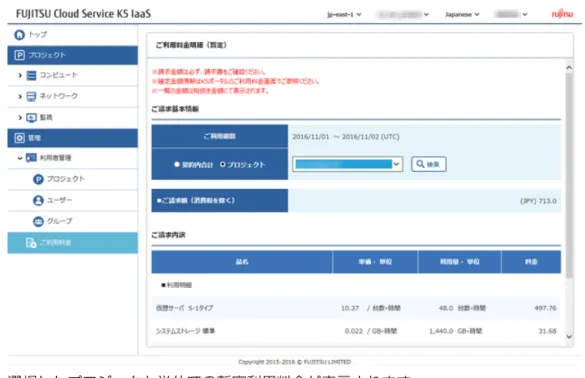Collapse the 利用者管理 section
The width and height of the screenshot is (585, 378).
(x=20, y=158)
